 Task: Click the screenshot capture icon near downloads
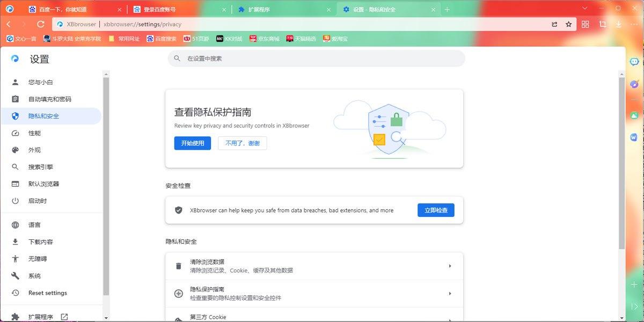[603, 24]
